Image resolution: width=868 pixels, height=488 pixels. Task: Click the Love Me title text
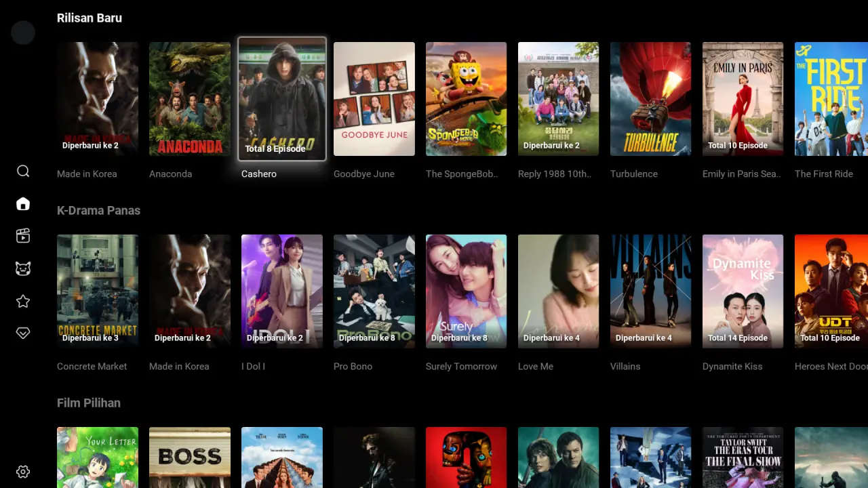click(x=536, y=366)
